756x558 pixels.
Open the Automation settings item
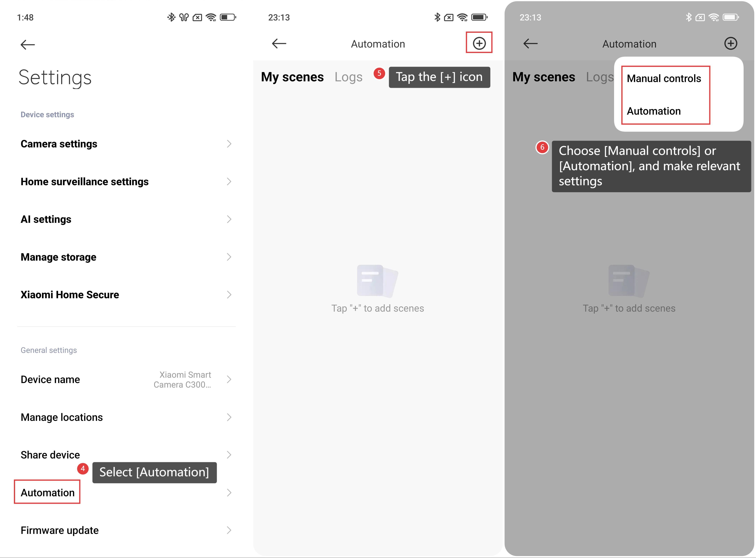coord(48,492)
